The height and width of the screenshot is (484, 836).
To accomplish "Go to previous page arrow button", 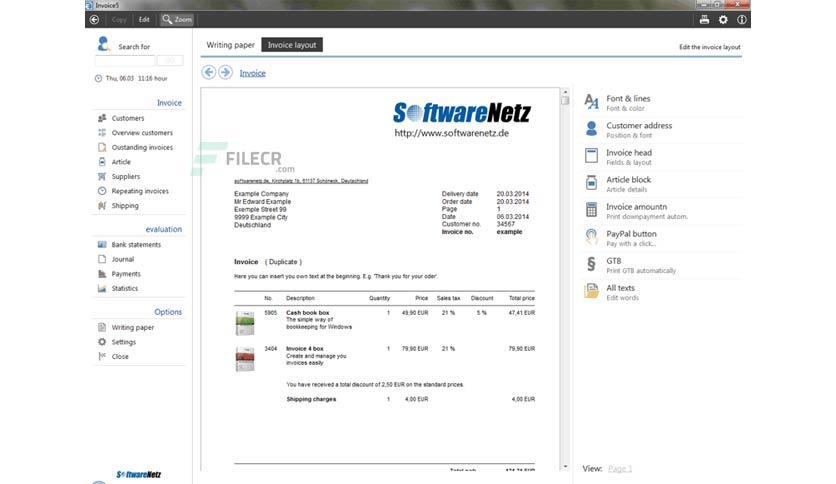I will point(208,72).
